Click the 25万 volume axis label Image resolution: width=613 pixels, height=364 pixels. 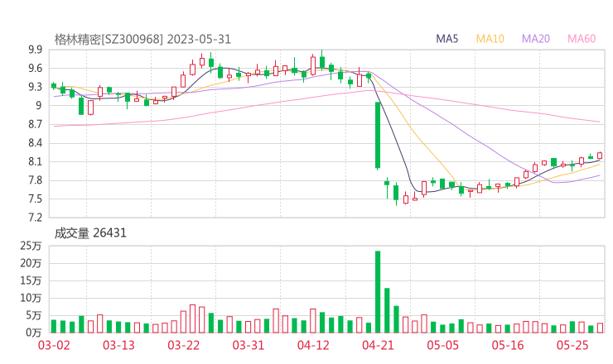31,246
